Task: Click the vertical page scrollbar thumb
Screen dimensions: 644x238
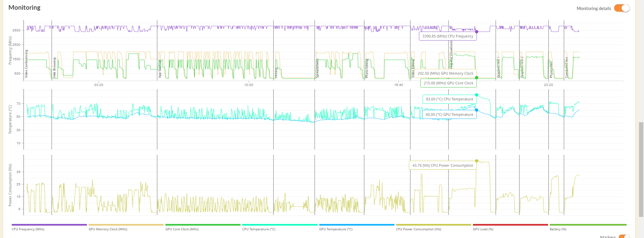Action: 641,169
